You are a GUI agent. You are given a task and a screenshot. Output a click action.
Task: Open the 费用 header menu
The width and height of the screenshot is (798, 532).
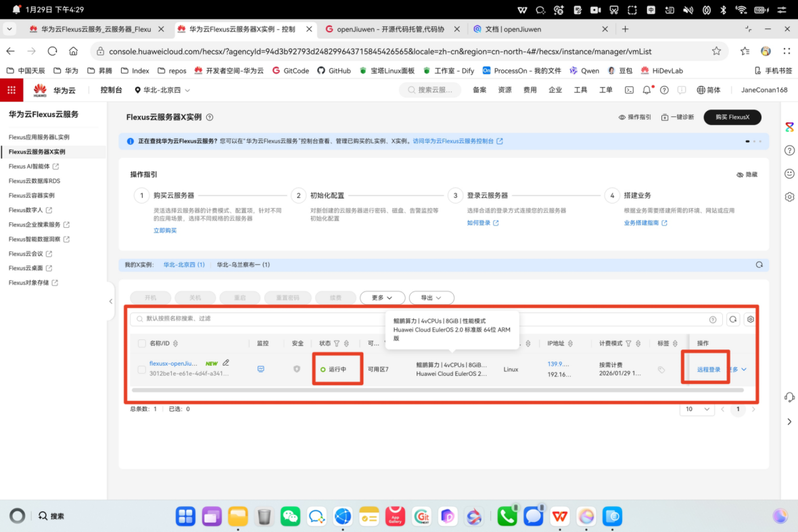530,90
